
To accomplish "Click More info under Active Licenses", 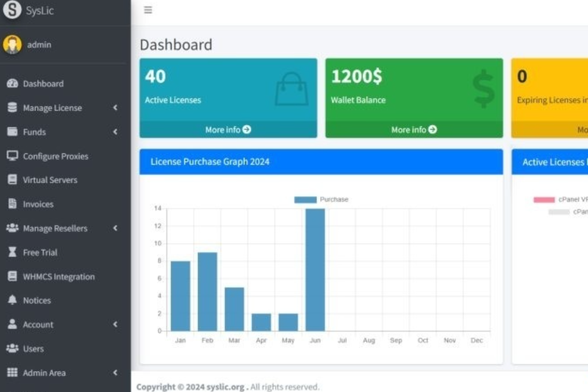I will coord(228,130).
